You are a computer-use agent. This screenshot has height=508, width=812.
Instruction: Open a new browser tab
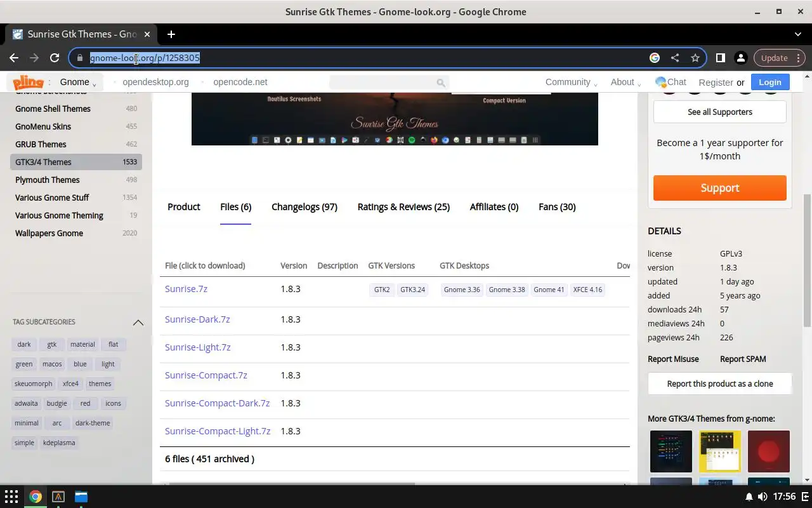coord(171,34)
